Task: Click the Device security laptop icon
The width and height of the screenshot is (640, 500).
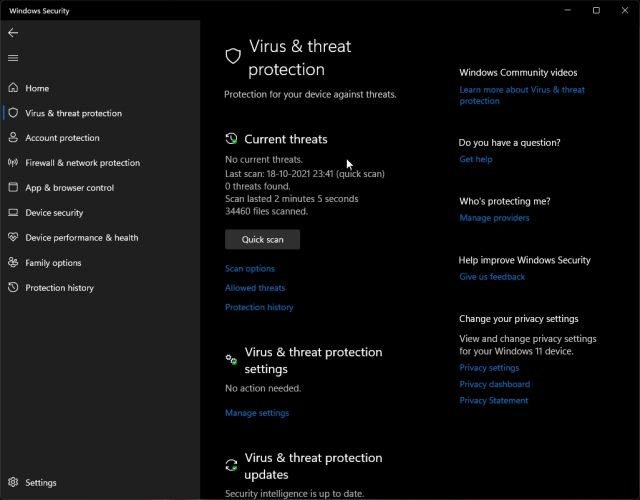Action: coord(13,212)
